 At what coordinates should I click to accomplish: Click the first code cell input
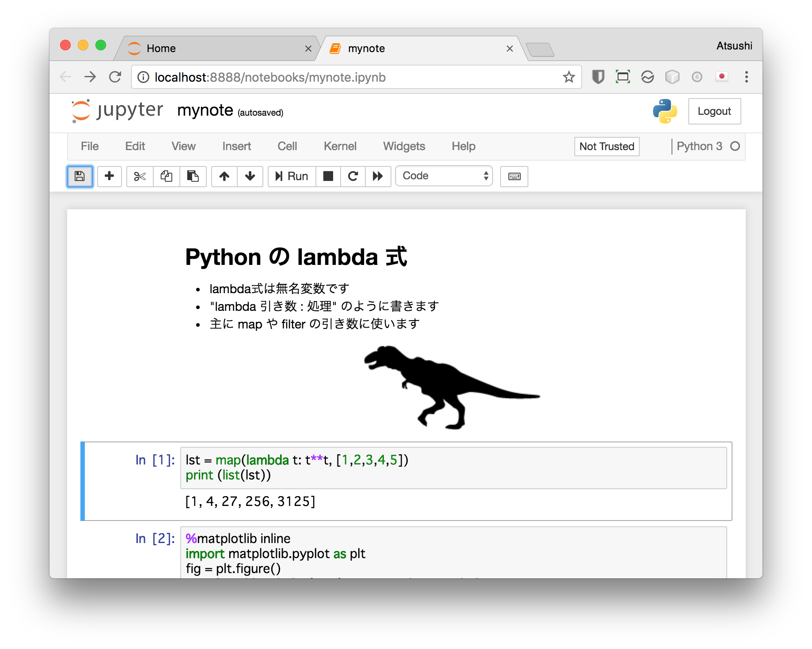[x=453, y=468]
